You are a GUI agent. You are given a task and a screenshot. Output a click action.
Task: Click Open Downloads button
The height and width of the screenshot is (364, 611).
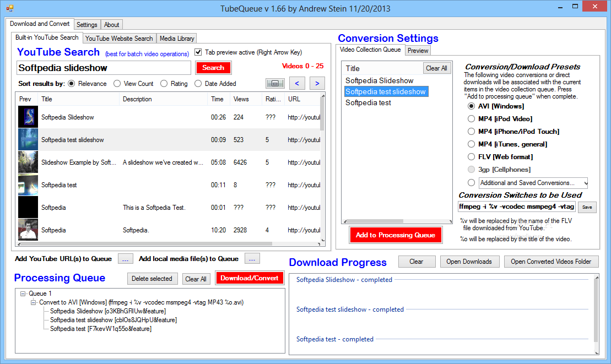469,262
